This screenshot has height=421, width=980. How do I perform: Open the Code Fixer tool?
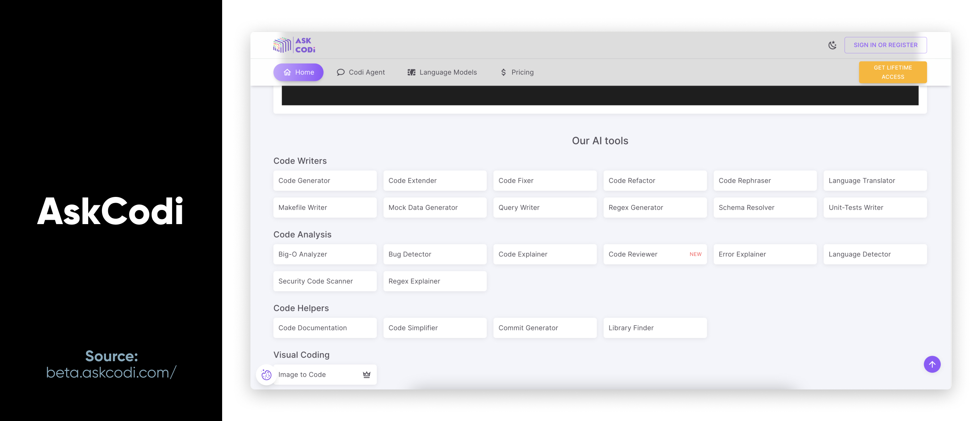(545, 181)
